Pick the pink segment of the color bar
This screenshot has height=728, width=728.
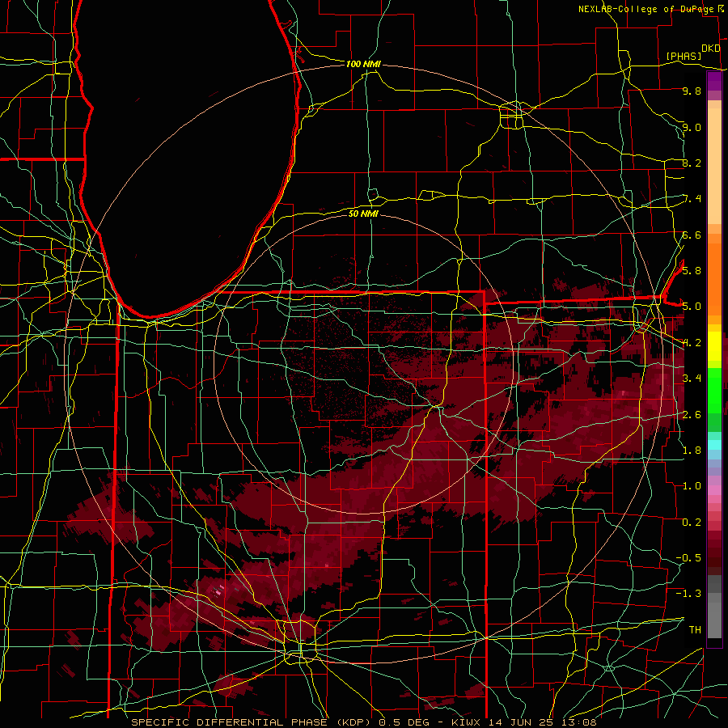(714, 490)
